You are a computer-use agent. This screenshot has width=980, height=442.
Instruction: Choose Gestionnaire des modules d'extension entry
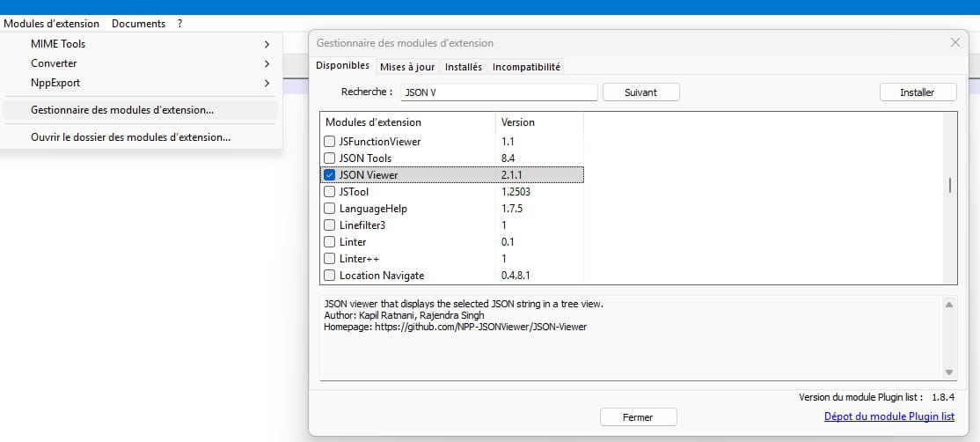140,110
